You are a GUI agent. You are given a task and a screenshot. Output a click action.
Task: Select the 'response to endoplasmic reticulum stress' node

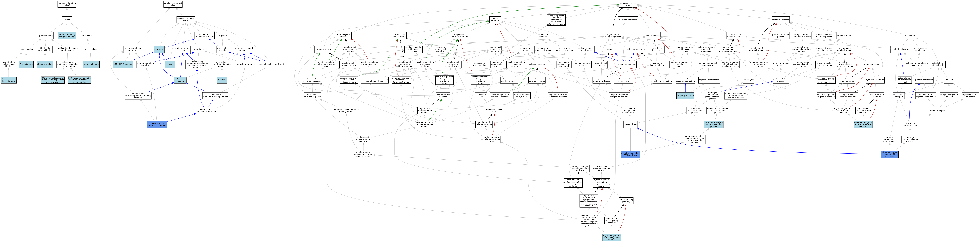pyautogui.click(x=629, y=111)
